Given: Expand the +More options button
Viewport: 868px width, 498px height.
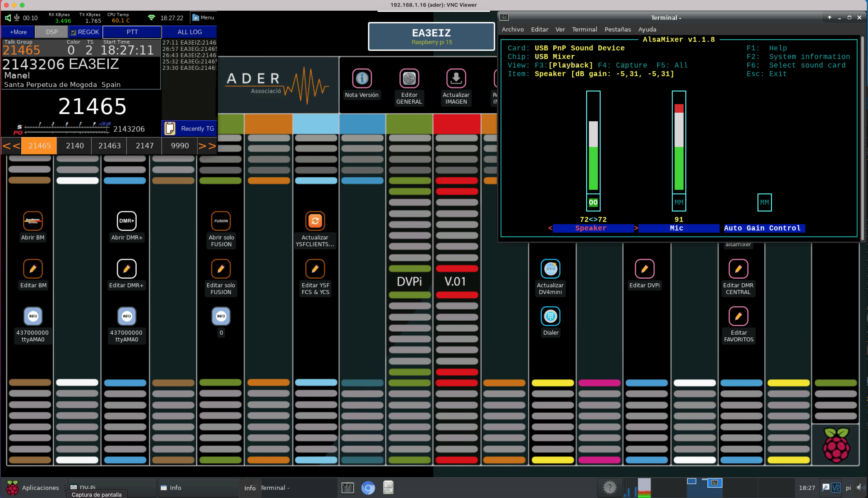Looking at the screenshot, I should (18, 32).
